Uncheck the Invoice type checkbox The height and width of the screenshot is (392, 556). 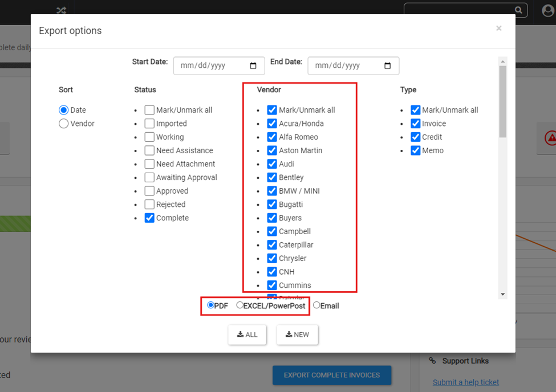coord(415,123)
